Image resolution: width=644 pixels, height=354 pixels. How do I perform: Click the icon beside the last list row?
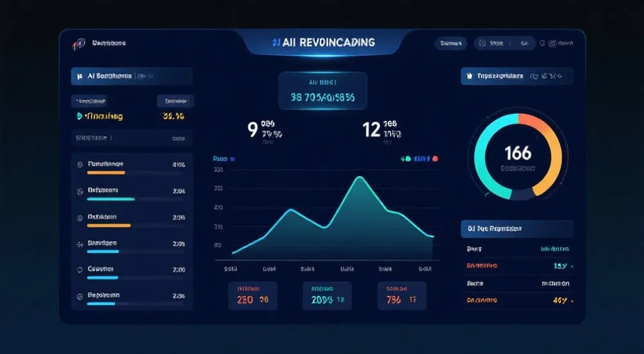pyautogui.click(x=80, y=295)
